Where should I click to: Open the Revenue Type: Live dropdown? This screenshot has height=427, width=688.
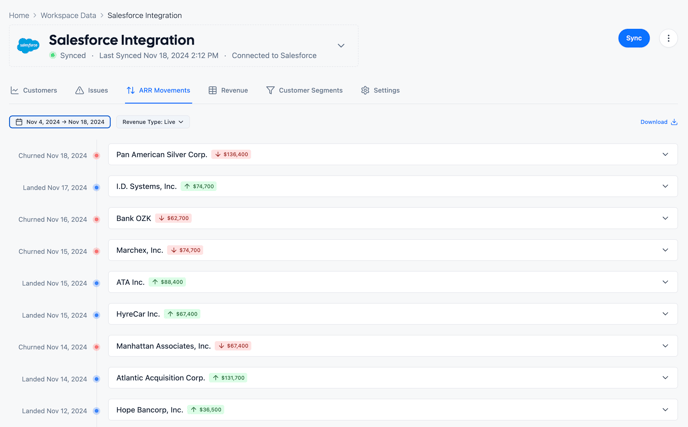pos(153,122)
